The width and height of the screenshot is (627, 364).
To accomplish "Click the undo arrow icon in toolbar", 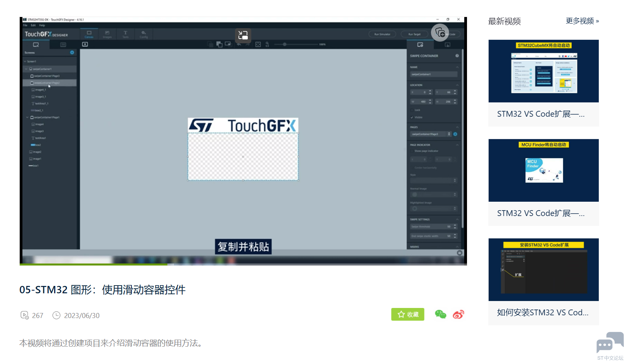I will 239,44.
